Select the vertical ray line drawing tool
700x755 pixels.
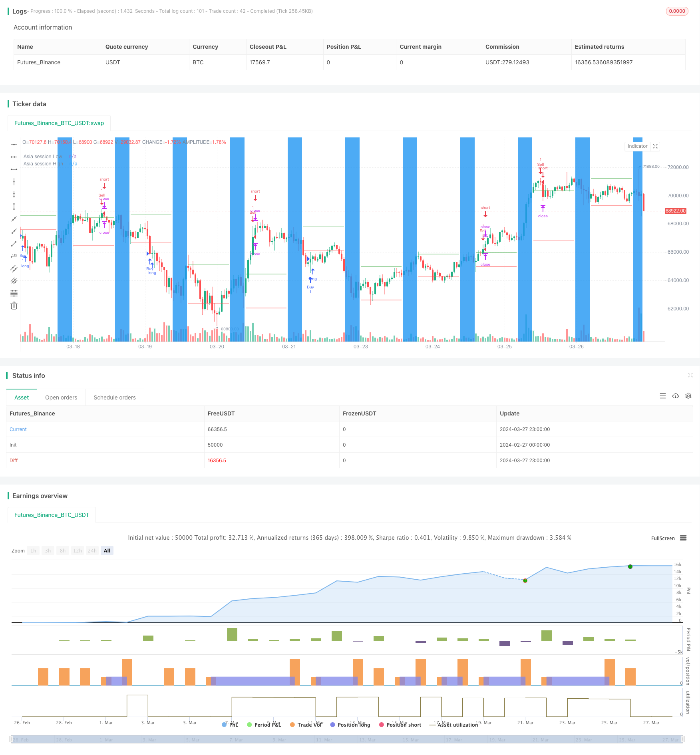click(x=14, y=194)
